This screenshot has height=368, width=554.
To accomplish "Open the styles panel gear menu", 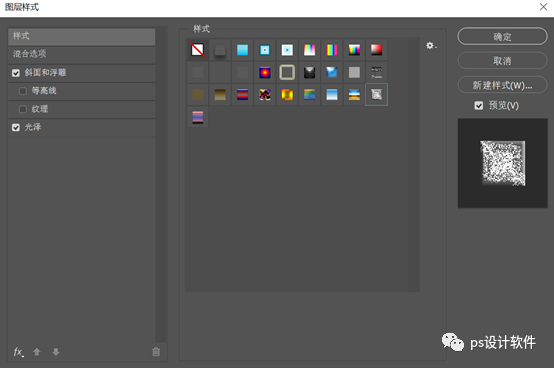I will point(431,46).
